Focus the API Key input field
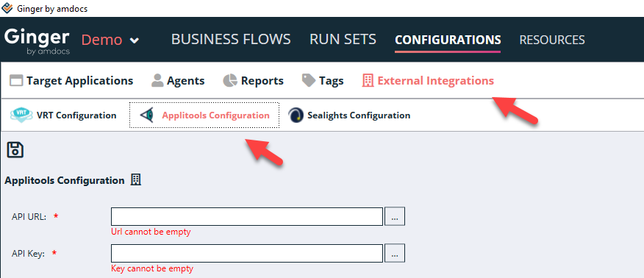This screenshot has height=278, width=644. (x=247, y=253)
